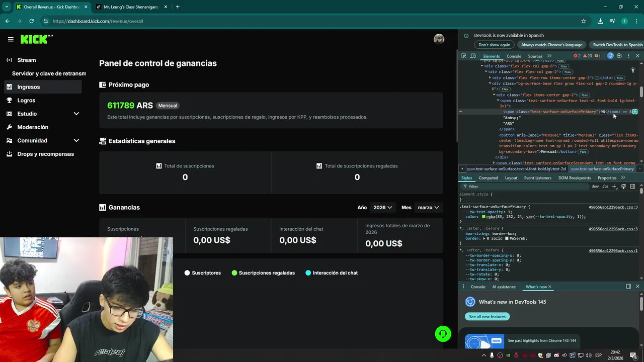644x362 pixels.
Task: Click See all new features button
Action: coord(487,317)
